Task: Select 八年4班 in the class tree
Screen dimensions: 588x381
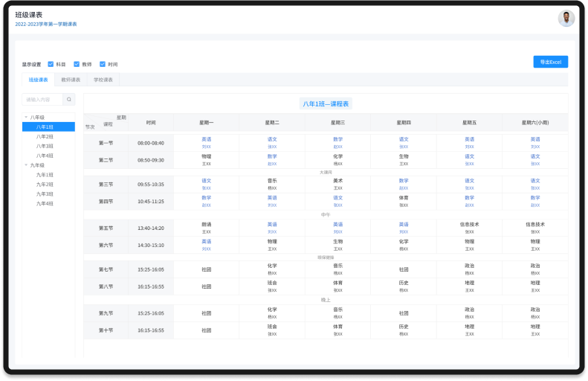Action: (45, 156)
